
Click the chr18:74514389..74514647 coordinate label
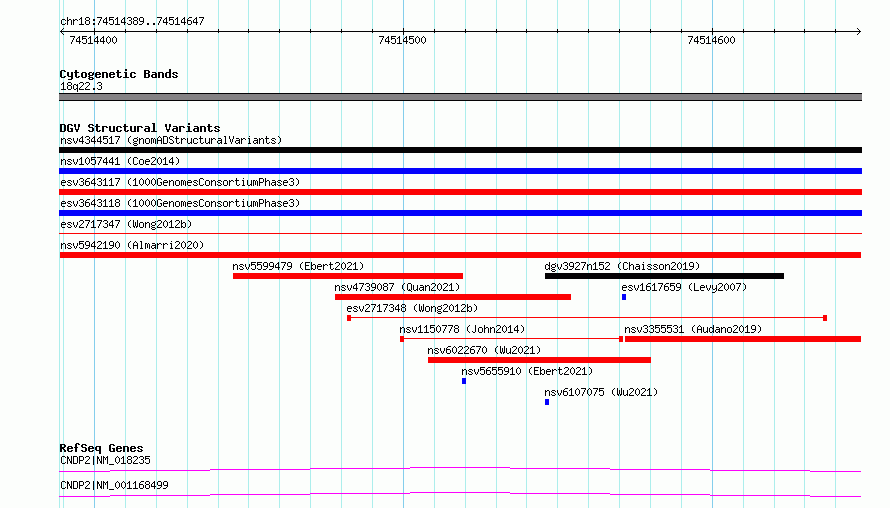[x=132, y=21]
